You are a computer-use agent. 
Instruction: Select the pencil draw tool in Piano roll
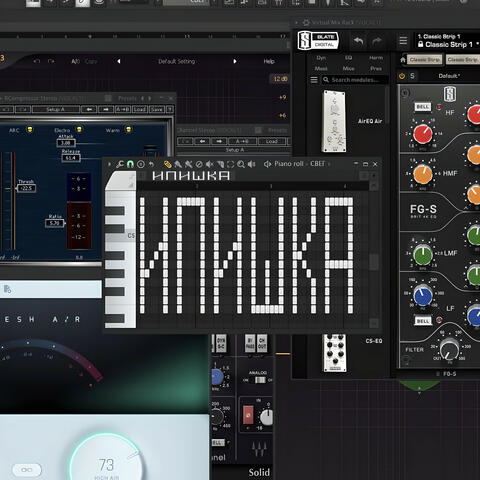(167, 164)
